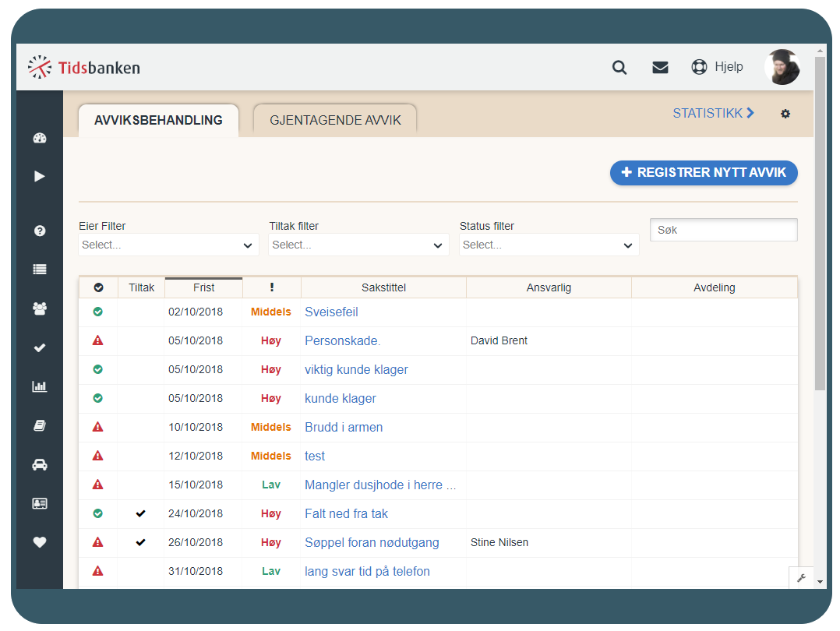This screenshot has width=840, height=631.
Task: Open the lang svar tid på telefon case
Action: [x=367, y=572]
